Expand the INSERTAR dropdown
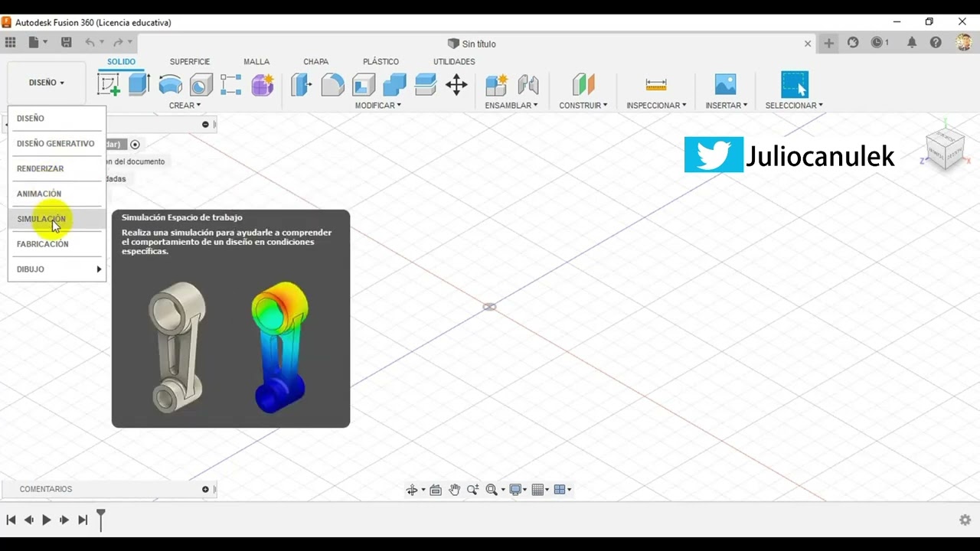 click(x=727, y=106)
